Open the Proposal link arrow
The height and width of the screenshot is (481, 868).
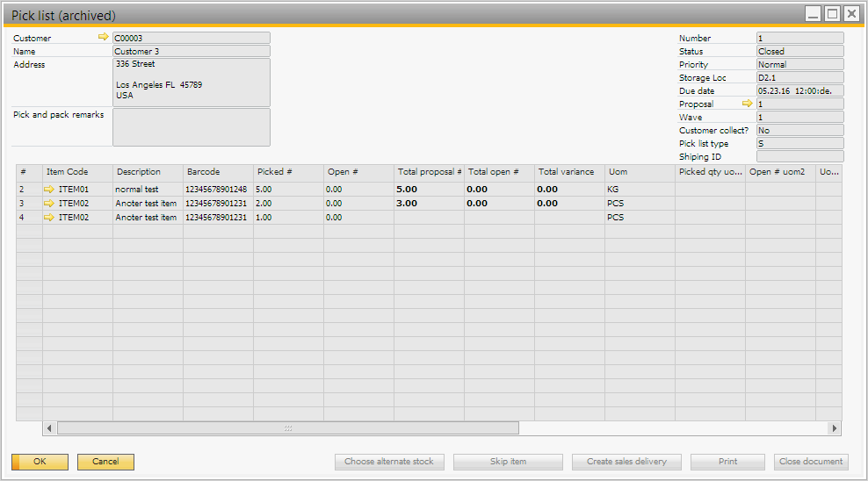747,104
